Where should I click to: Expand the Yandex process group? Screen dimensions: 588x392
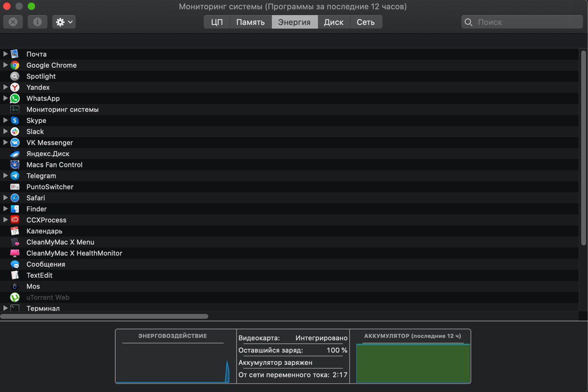click(6, 87)
